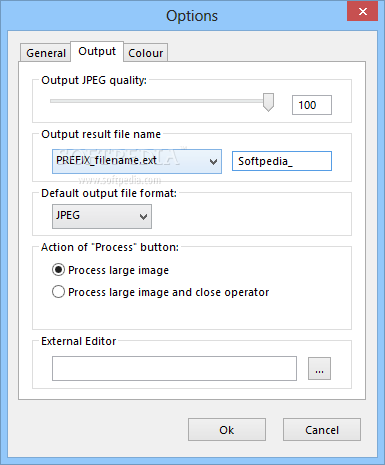Screen dimensions: 385x465
Task: Click the arrow of the file name pattern combo box
Action: tap(213, 162)
